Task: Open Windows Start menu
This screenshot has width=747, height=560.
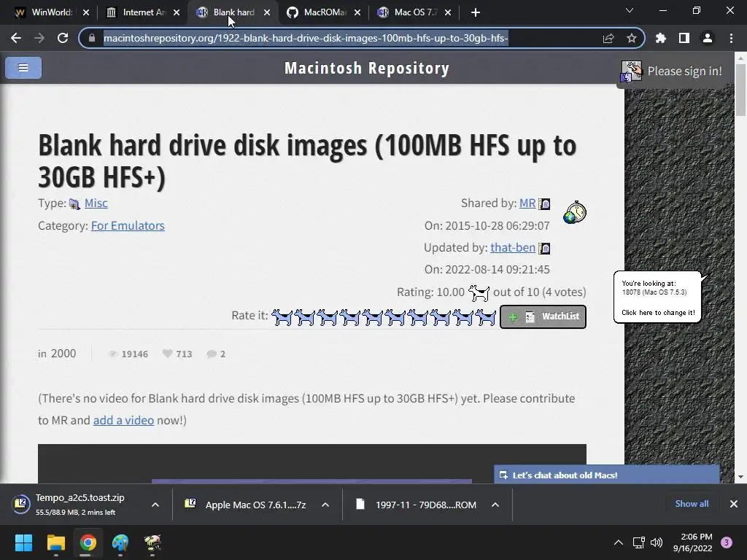Action: tap(23, 542)
